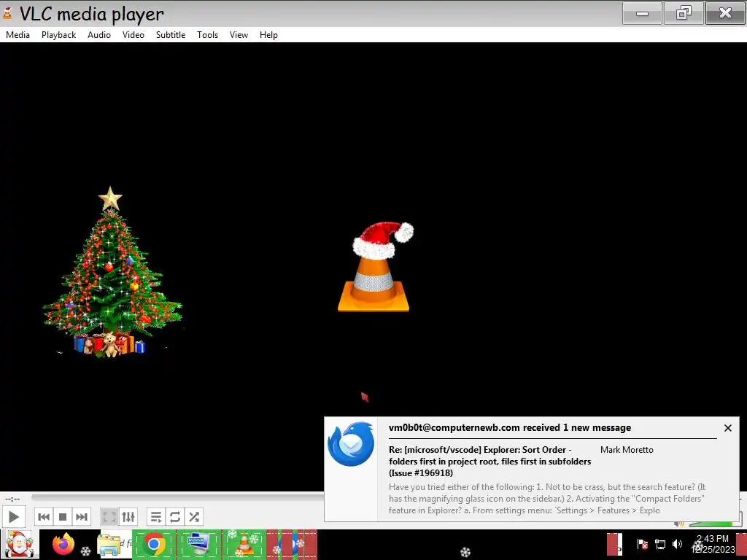747x560 pixels.
Task: Start playback with the Play button
Action: 13,517
